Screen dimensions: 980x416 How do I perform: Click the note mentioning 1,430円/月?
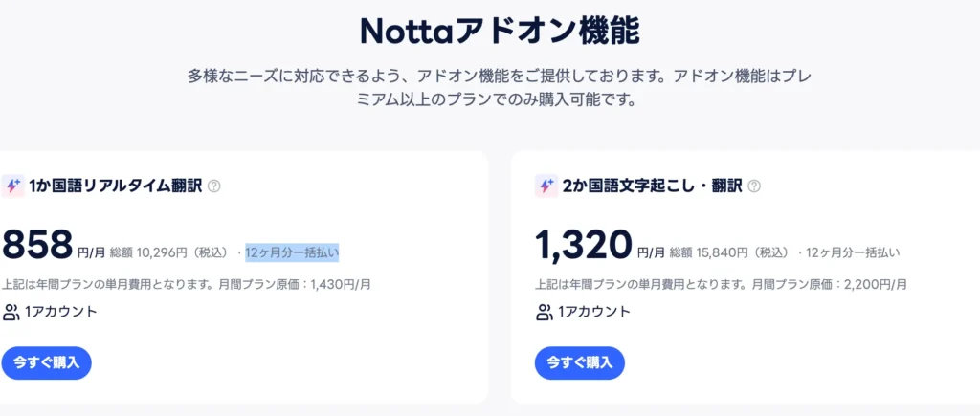[x=187, y=284]
